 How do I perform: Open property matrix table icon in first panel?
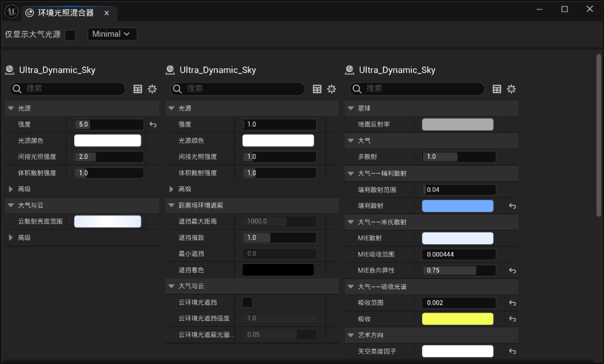[138, 89]
